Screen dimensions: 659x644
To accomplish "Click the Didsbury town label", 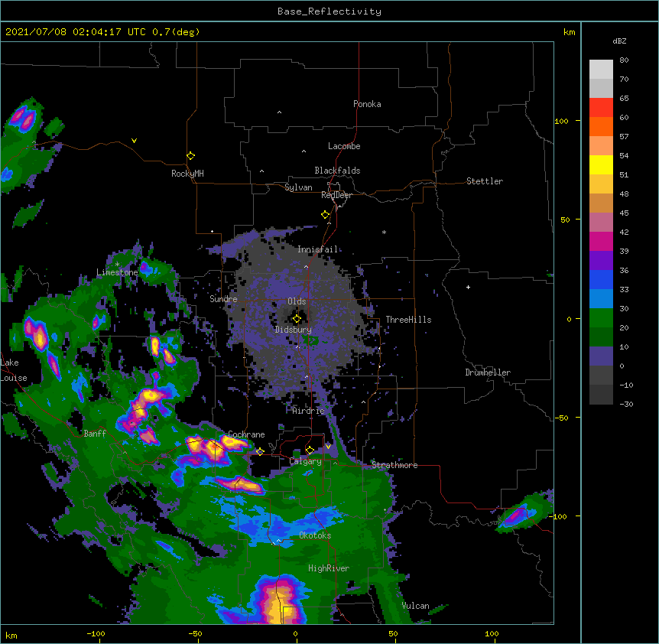I will (294, 330).
